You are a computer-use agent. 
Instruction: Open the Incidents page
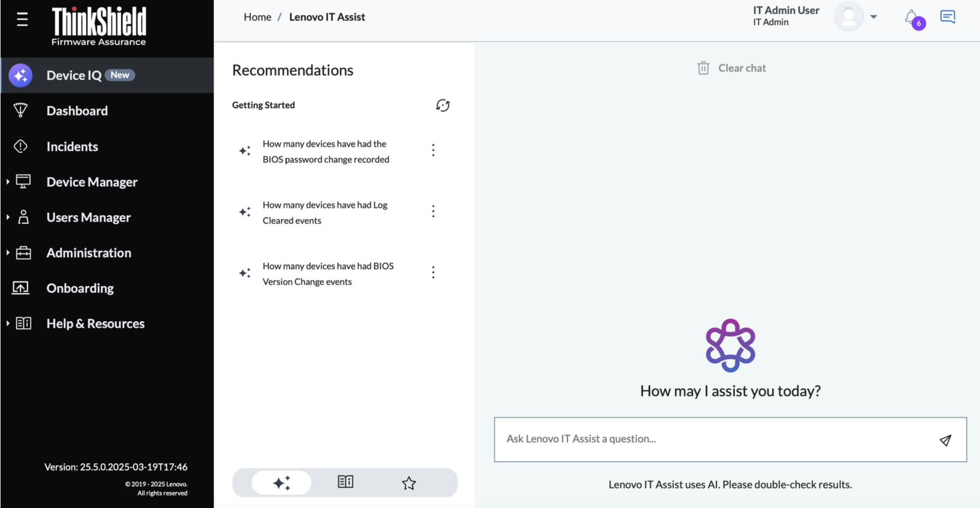coord(72,146)
